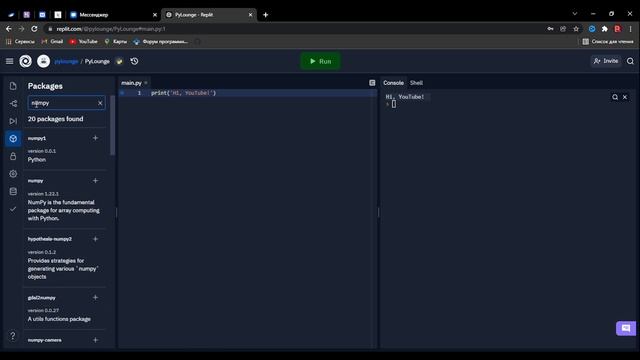Open the search icon in header
This screenshot has width=640, height=360.
pyautogui.click(x=630, y=61)
